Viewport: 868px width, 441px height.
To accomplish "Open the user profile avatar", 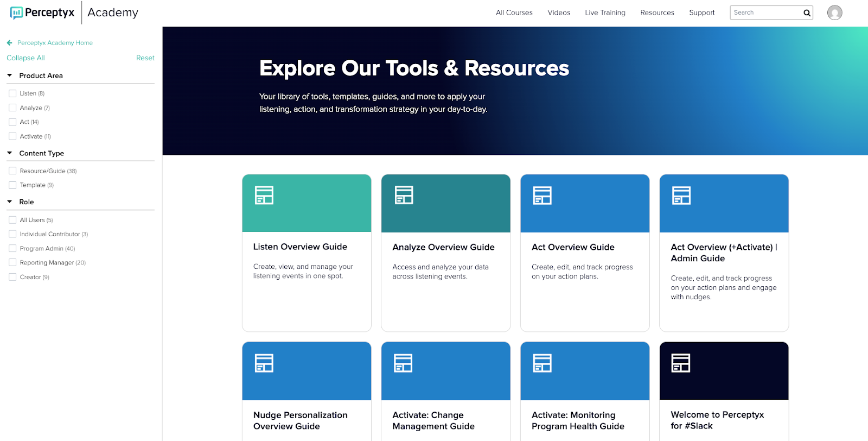I will (834, 12).
